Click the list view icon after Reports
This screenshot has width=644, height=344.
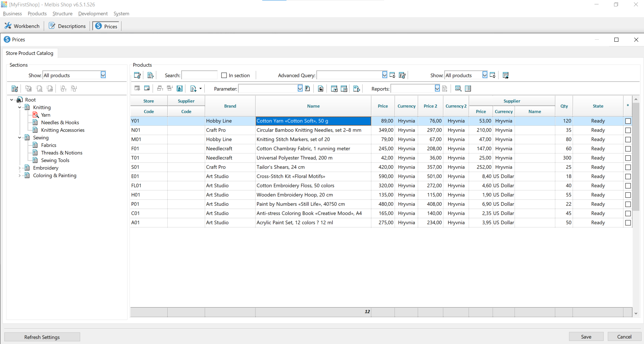coord(468,88)
